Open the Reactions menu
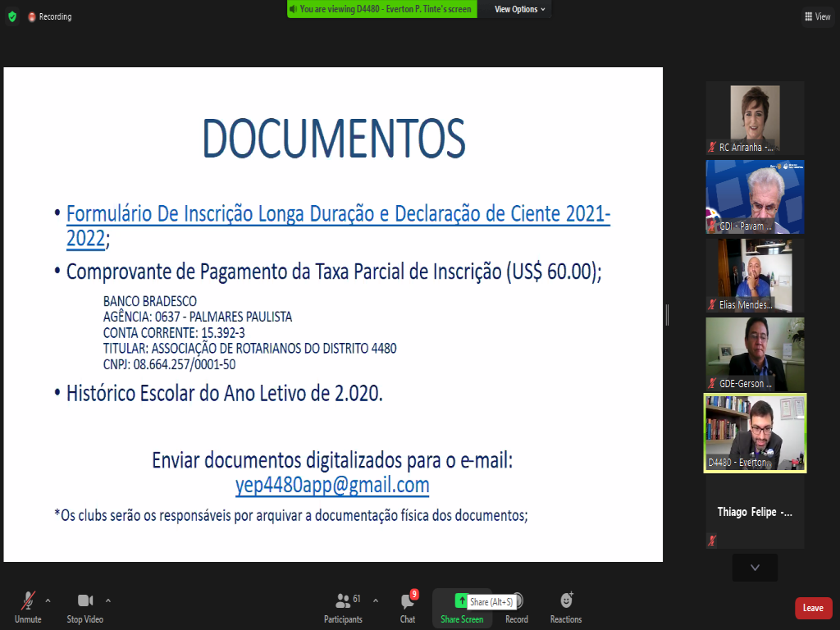 tap(566, 601)
